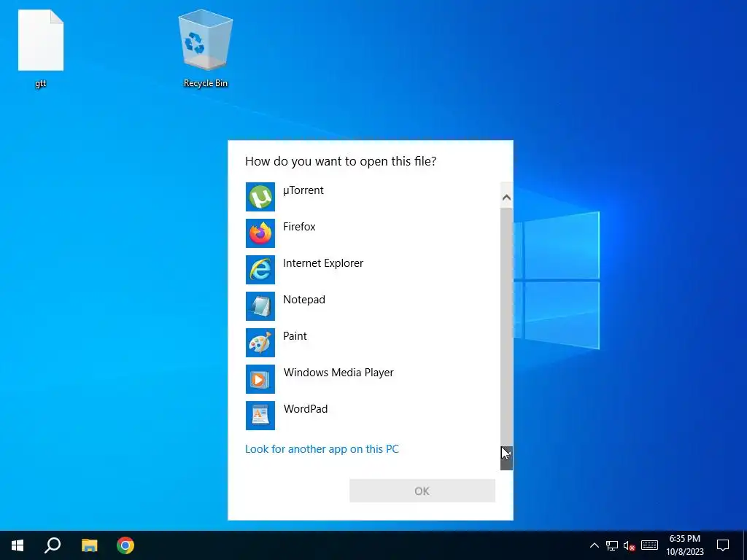Select the gtt file on desktop
747x560 pixels.
[x=41, y=49]
